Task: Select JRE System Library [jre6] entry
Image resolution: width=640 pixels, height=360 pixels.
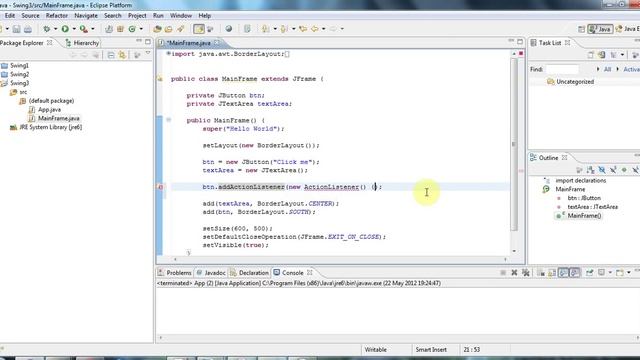Action: point(51,127)
